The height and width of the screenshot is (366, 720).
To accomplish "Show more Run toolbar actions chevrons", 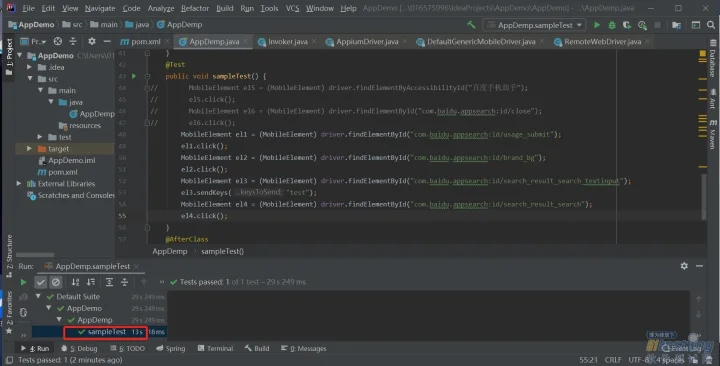I will 162,282.
